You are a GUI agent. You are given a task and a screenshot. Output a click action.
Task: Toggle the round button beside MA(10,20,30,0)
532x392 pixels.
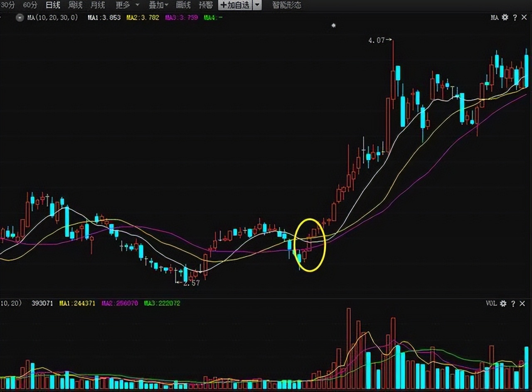pyautogui.click(x=19, y=18)
